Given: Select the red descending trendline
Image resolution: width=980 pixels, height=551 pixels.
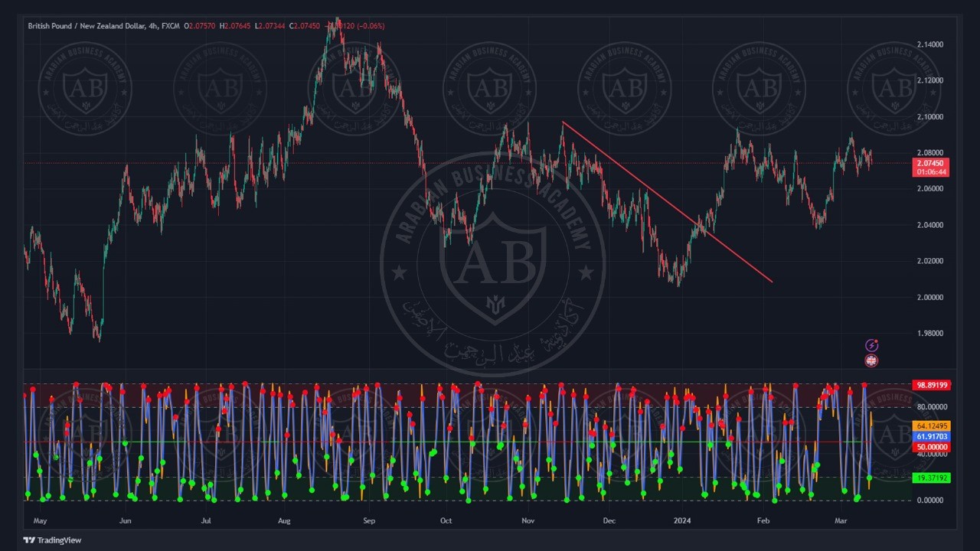Looking at the screenshot, I should pos(668,202).
